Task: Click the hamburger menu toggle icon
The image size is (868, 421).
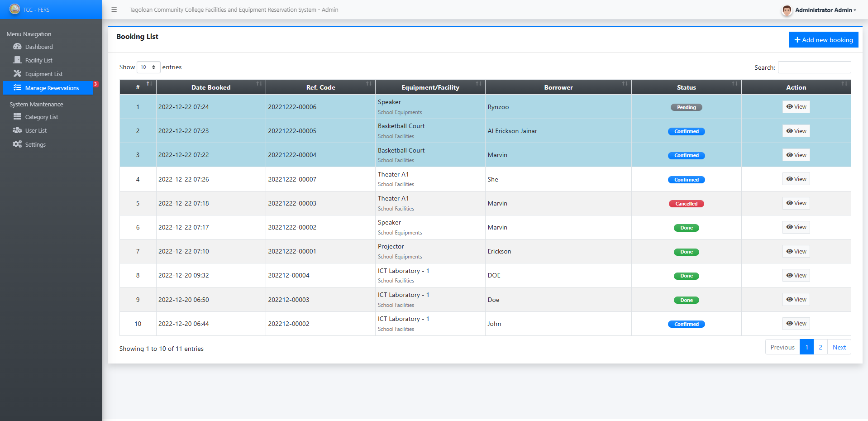Action: [114, 10]
